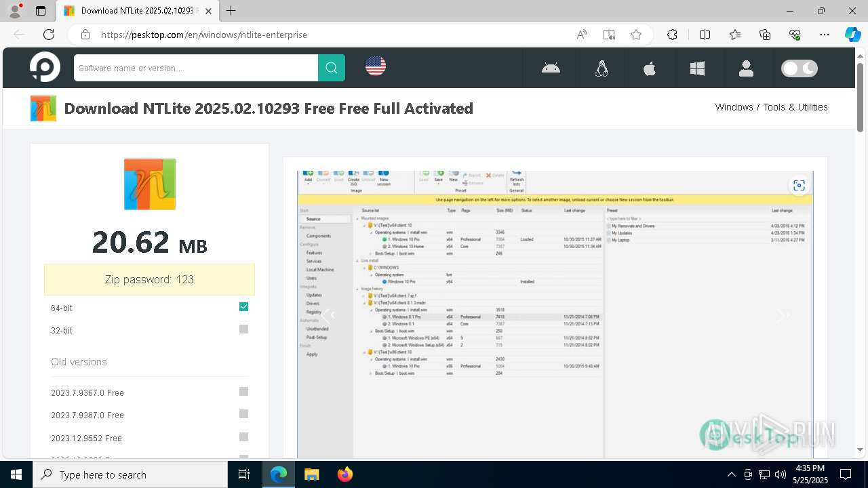Open the Android category icon
Image resolution: width=868 pixels, height=488 pixels.
click(x=551, y=68)
